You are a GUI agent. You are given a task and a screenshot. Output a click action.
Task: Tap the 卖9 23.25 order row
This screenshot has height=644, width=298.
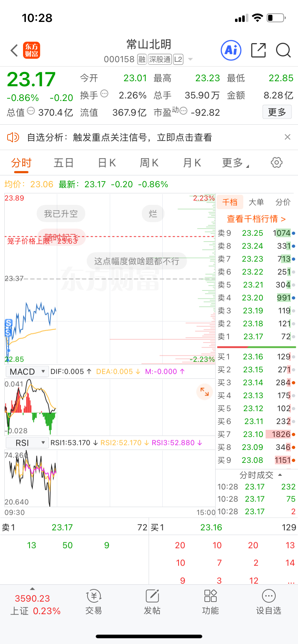point(256,233)
